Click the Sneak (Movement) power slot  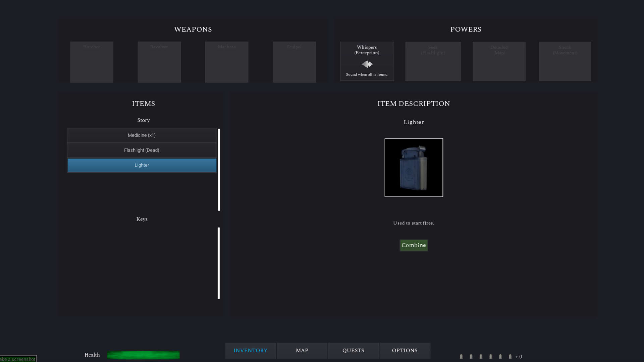coord(565,61)
